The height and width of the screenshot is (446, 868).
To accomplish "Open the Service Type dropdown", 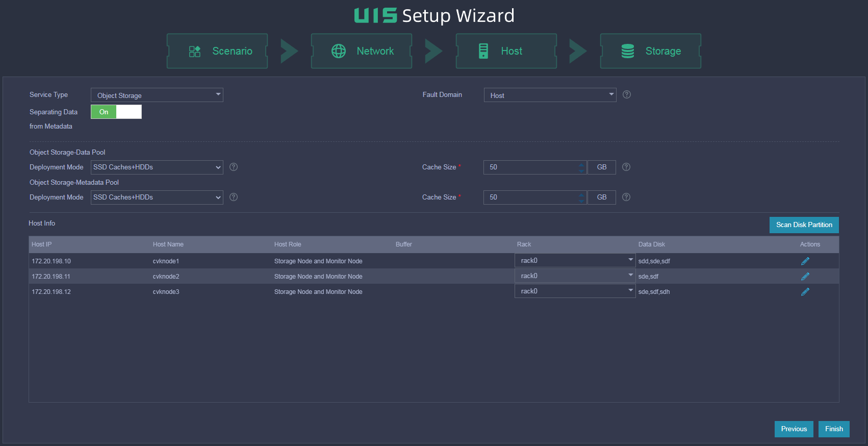I will [x=157, y=95].
